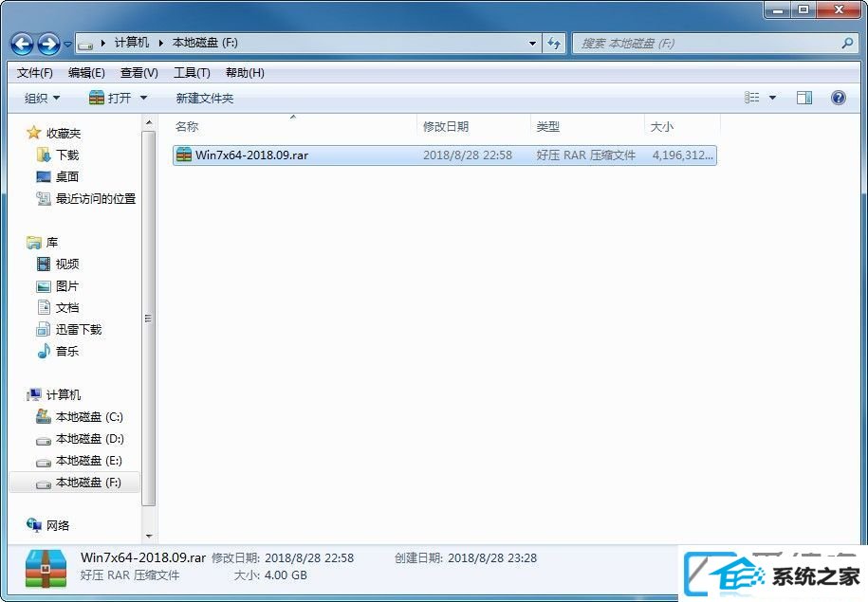
Task: Click the 网络 icon in navigation pane
Action: (x=34, y=525)
